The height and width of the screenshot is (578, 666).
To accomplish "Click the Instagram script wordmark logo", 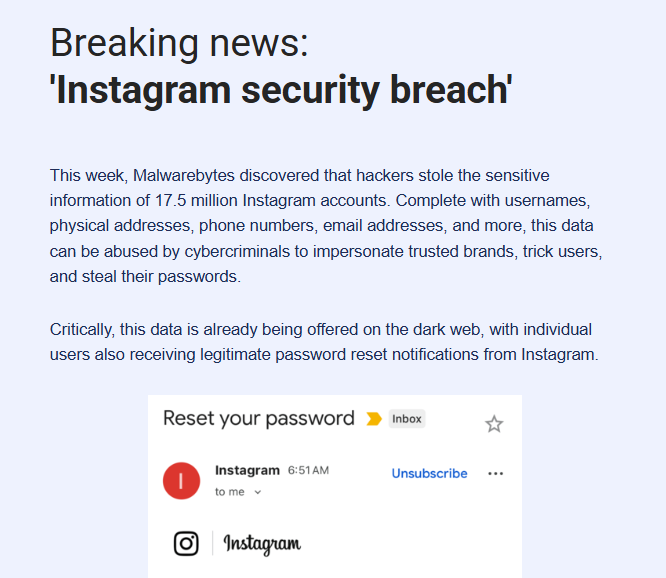I will [262, 544].
